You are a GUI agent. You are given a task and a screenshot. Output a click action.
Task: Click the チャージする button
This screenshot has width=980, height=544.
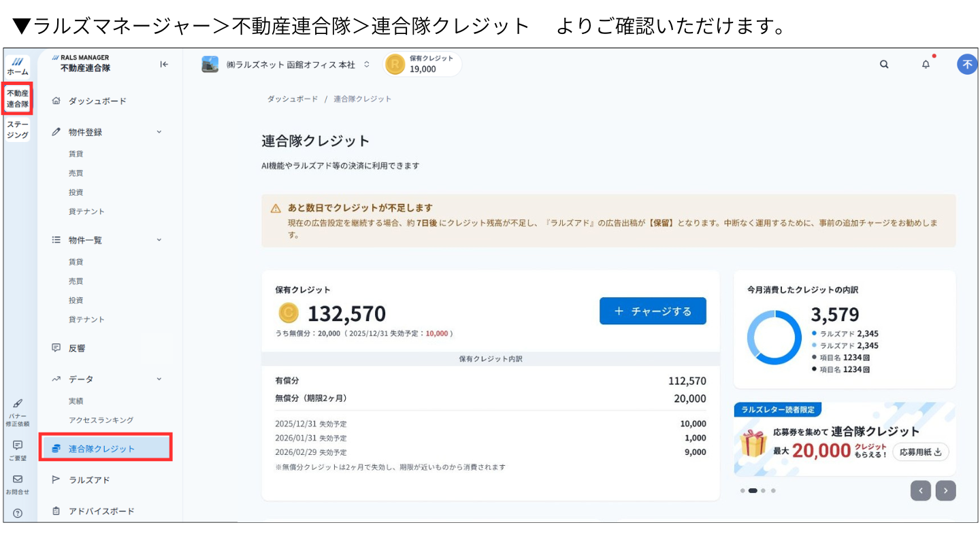pyautogui.click(x=653, y=311)
